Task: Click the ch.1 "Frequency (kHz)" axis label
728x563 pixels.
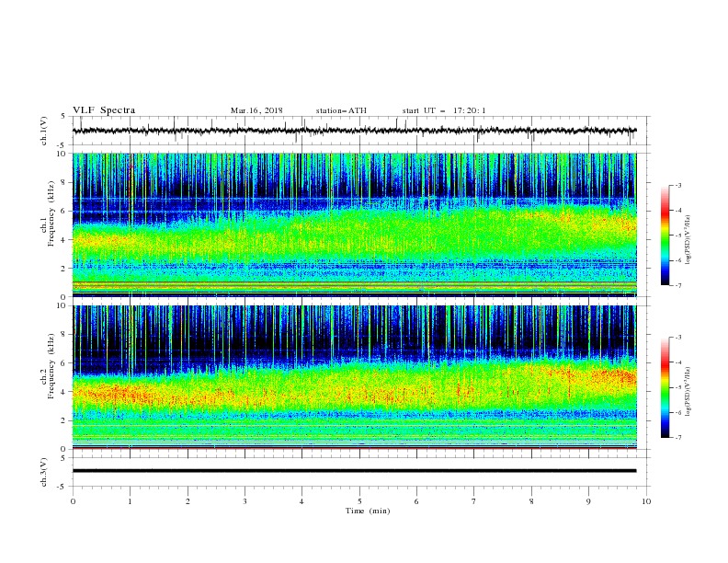Action: click(x=51, y=214)
